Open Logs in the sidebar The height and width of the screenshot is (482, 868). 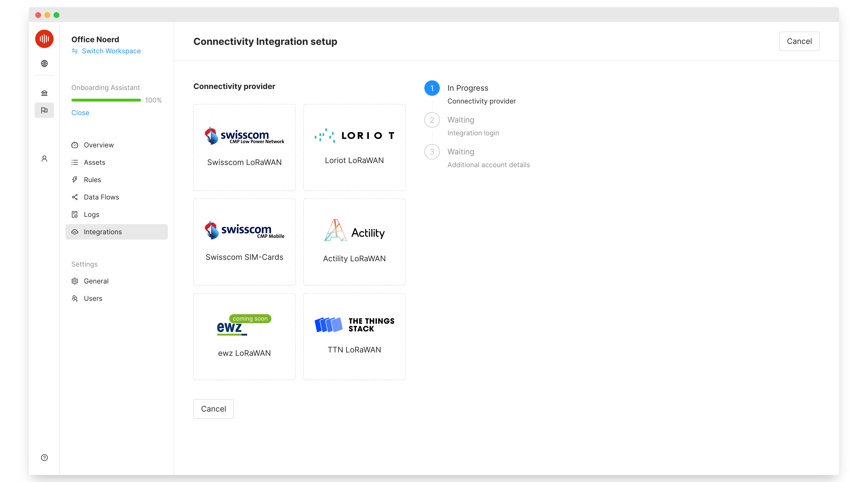(117, 214)
